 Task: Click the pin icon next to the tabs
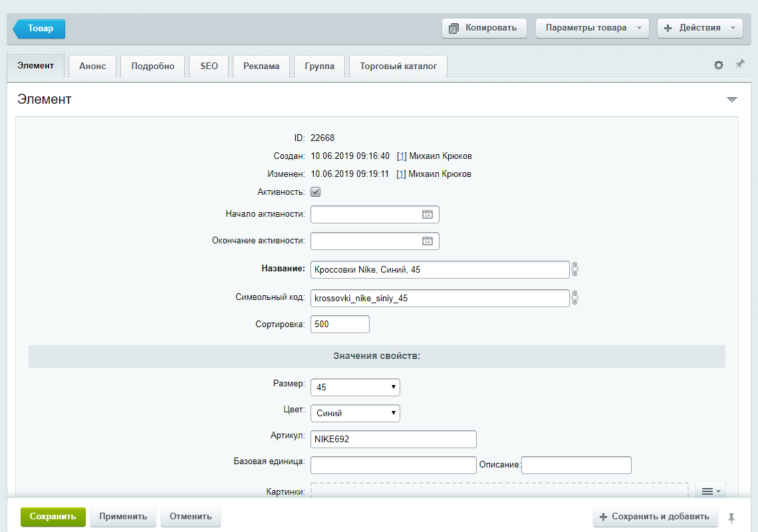739,65
